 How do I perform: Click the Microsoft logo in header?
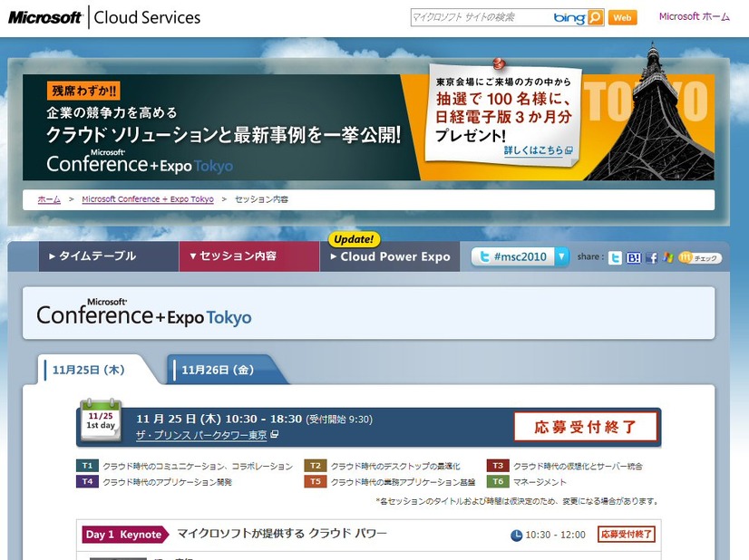click(x=45, y=18)
